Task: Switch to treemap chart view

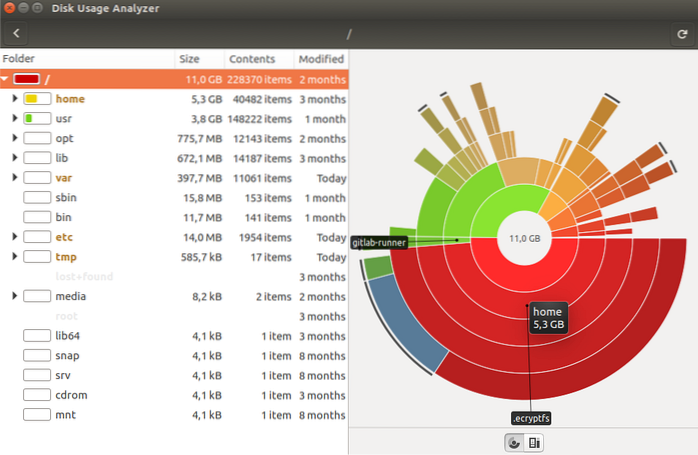Action: tap(534, 441)
